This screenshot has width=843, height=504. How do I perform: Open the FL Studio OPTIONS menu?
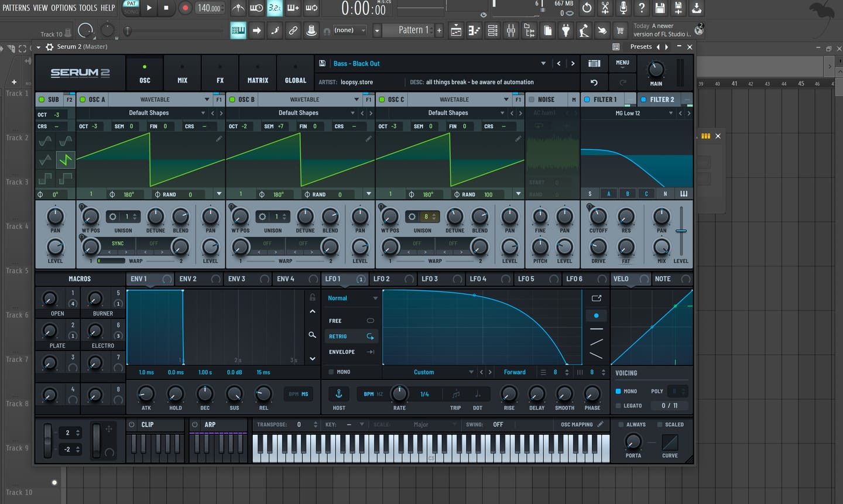63,8
